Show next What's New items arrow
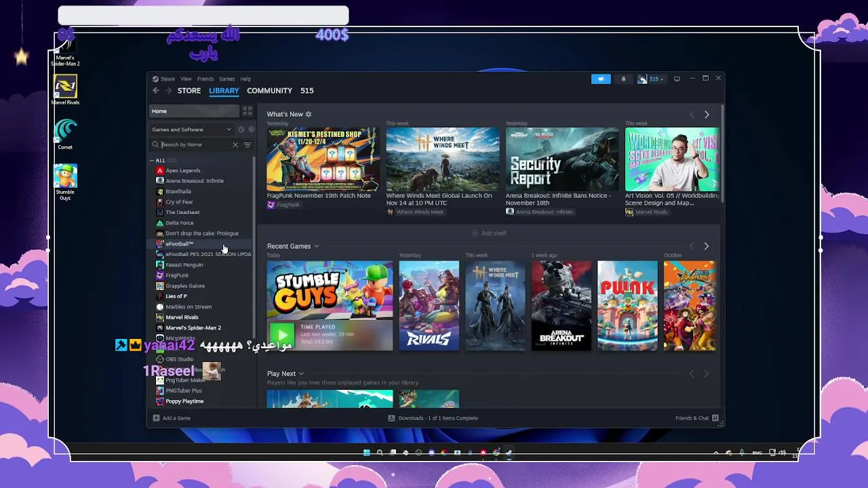The height and width of the screenshot is (488, 868). tap(707, 115)
